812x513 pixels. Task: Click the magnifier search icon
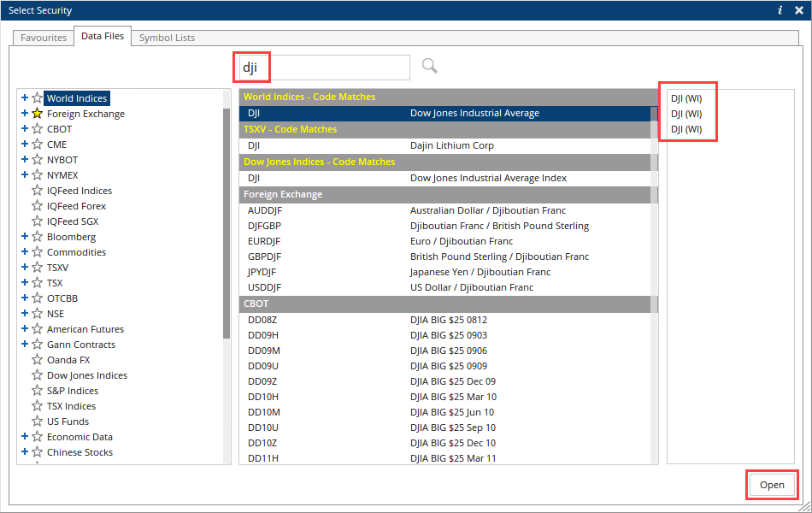point(429,67)
